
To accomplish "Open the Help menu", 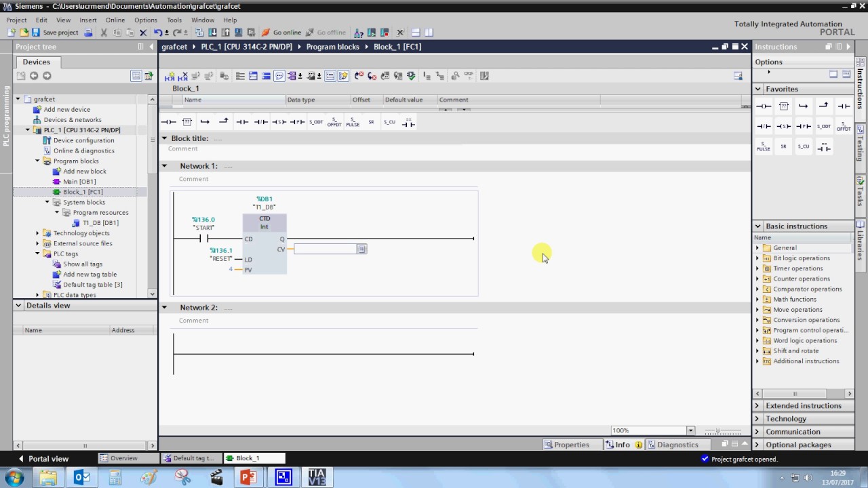I will 231,20.
